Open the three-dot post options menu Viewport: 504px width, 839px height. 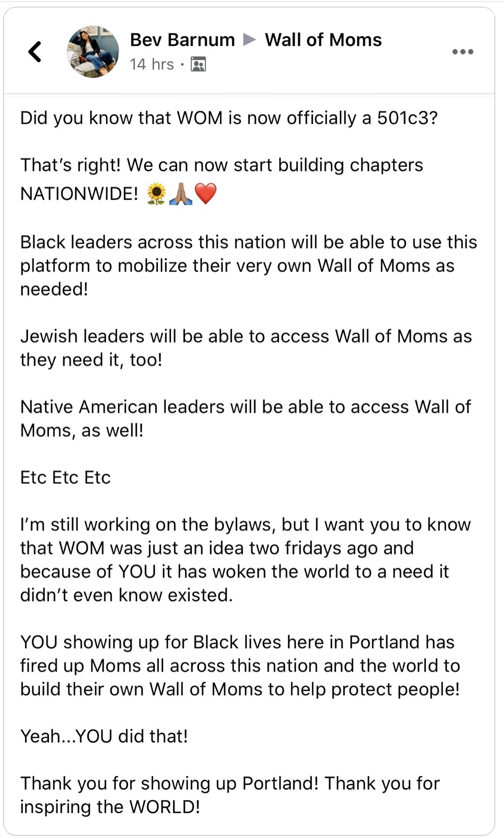[463, 52]
